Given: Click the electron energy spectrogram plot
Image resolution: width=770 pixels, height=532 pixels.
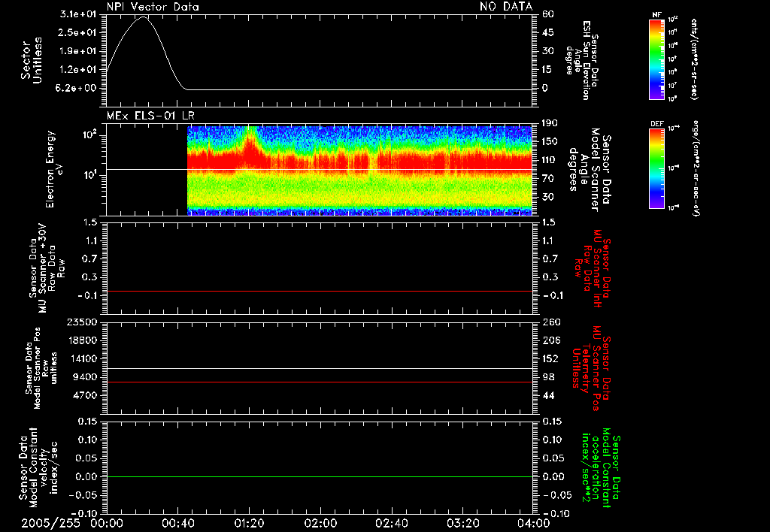Looking at the screenshot, I should tap(359, 171).
